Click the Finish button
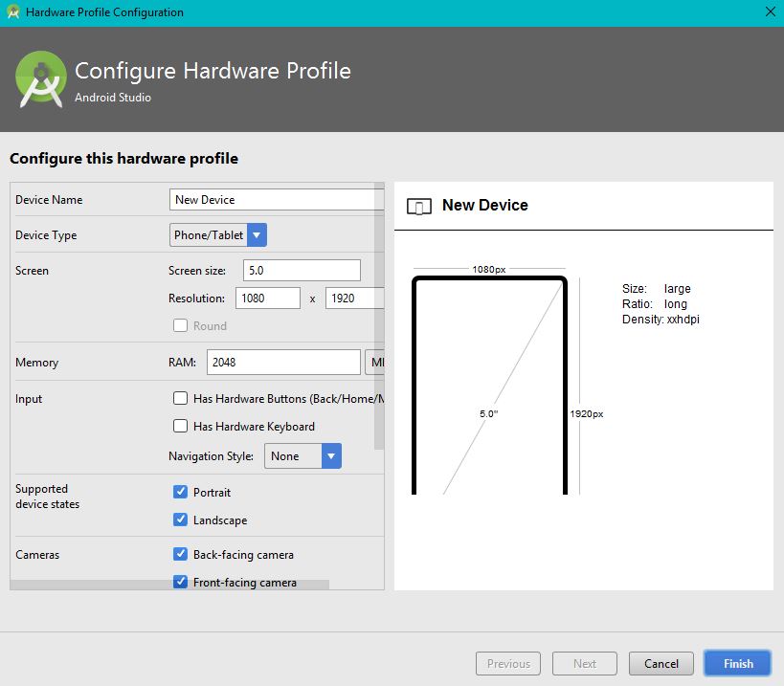Viewport: 784px width, 686px height. (x=737, y=664)
